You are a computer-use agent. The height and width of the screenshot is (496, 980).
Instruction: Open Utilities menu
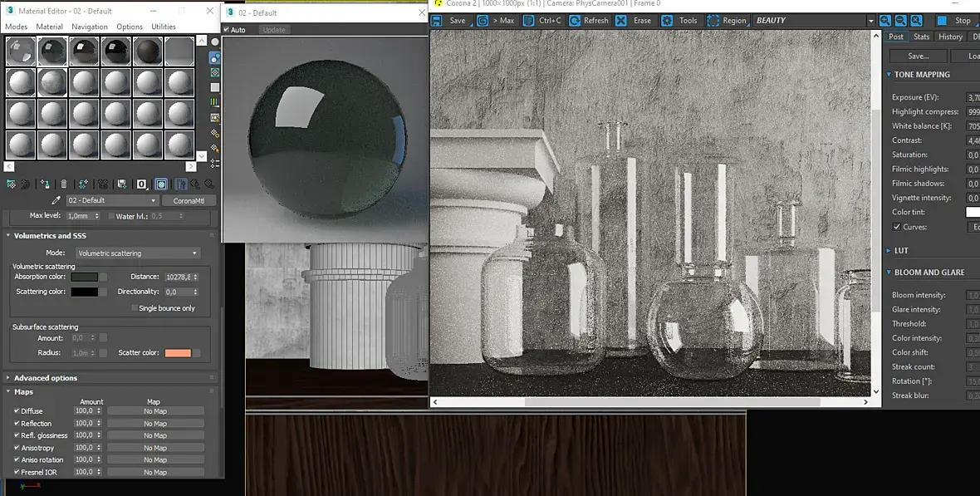164,27
